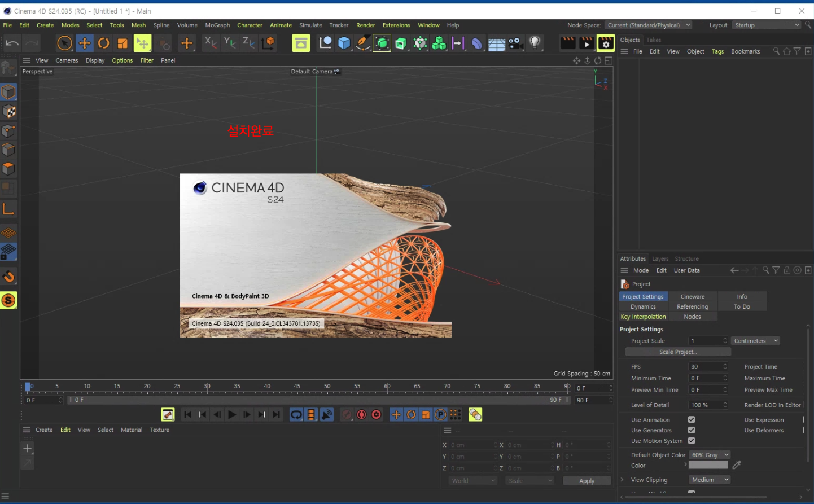Click the Scale Project button

678,352
